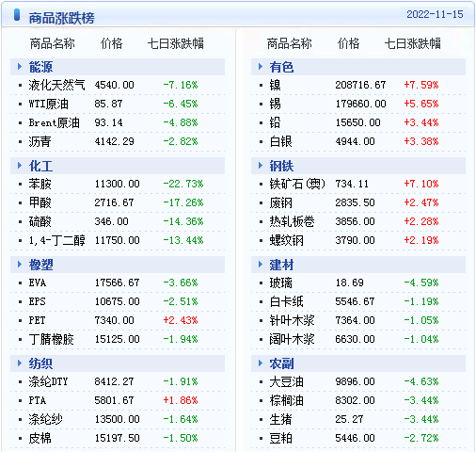Open commodity EPS
The image size is (476, 452).
pos(37,301)
